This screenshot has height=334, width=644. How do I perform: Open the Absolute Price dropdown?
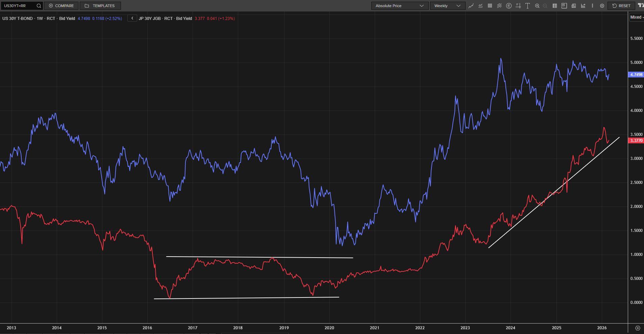(400, 6)
